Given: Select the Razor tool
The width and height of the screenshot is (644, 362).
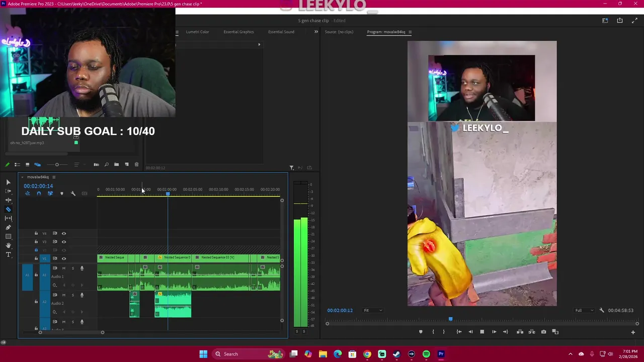Looking at the screenshot, I should [8, 209].
